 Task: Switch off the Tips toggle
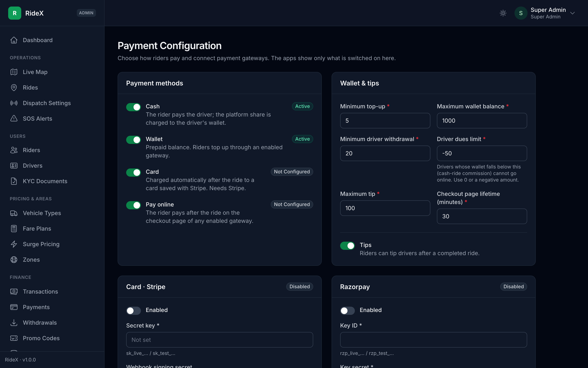point(347,246)
